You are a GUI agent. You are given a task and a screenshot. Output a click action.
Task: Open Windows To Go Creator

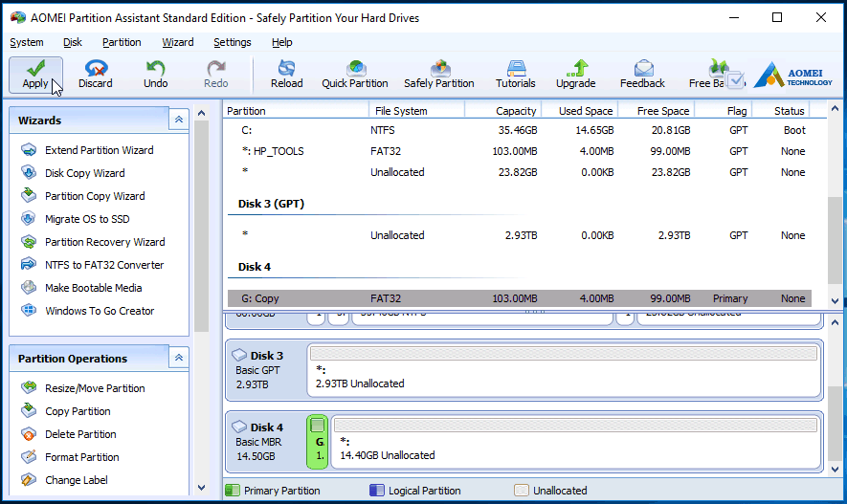pos(100,311)
